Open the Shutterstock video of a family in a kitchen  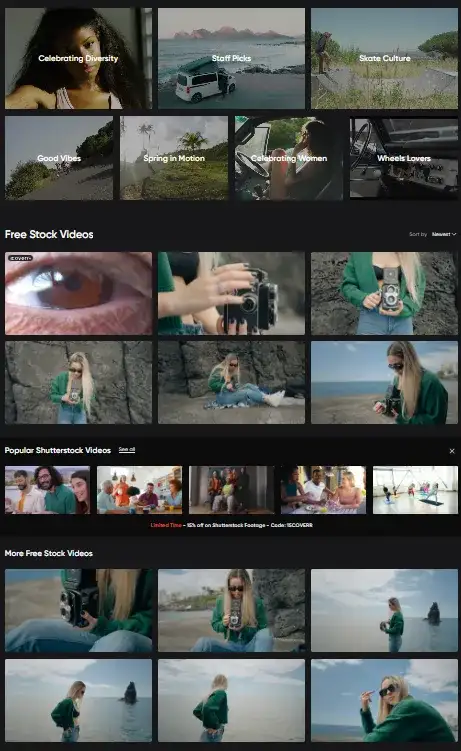[x=139, y=490]
